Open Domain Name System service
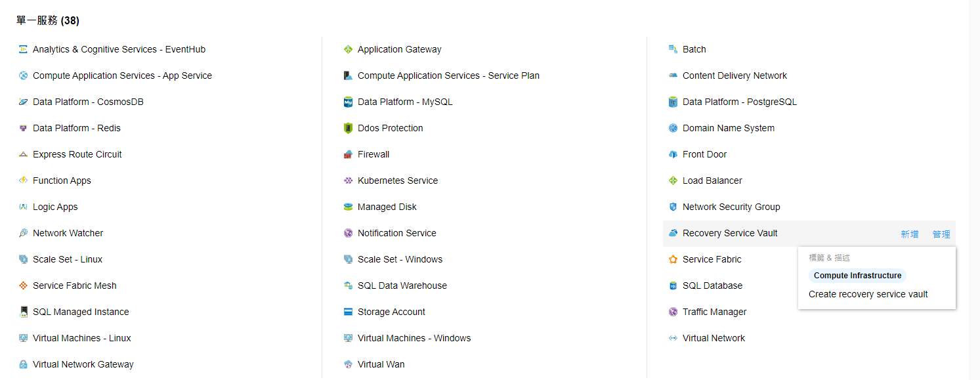 (729, 128)
